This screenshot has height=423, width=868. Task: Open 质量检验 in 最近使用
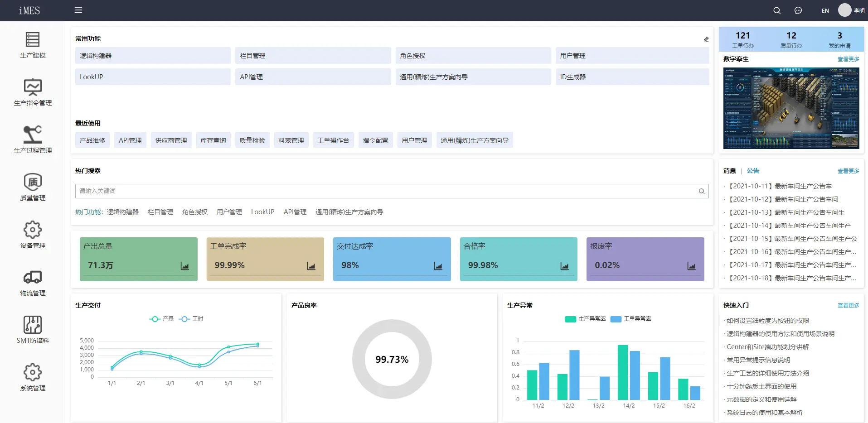[252, 140]
